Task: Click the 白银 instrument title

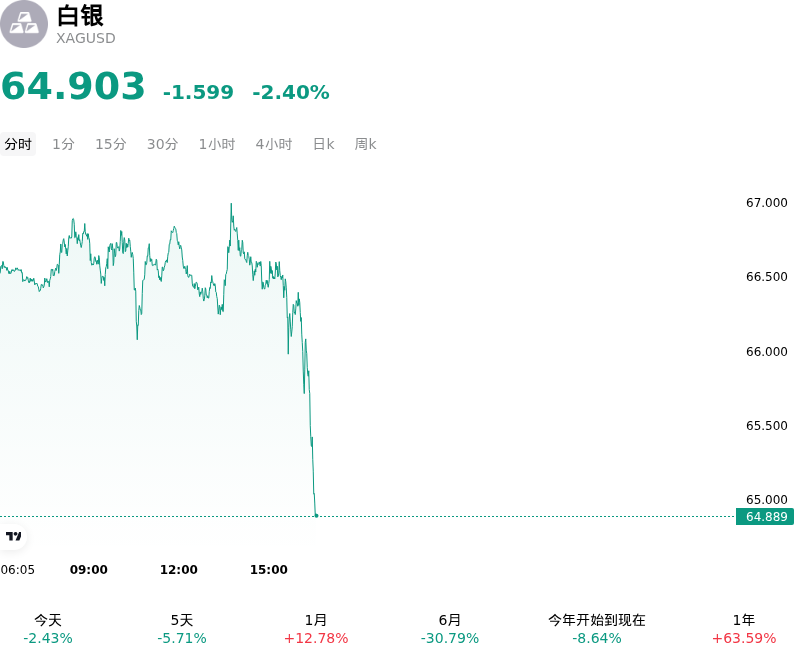Action: pos(80,15)
